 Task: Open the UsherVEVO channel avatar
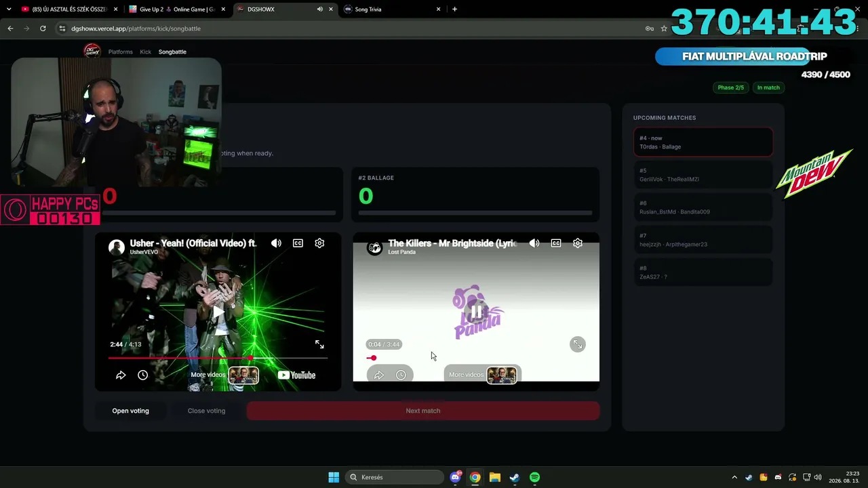coord(117,247)
